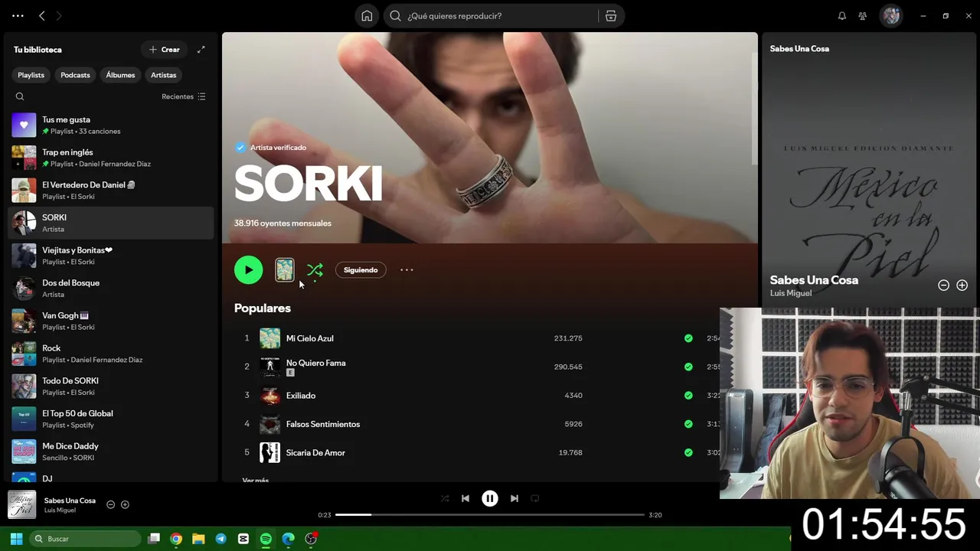Remove Sabes Una Cosa in bottom bar
The width and height of the screenshot is (980, 551).
[110, 505]
